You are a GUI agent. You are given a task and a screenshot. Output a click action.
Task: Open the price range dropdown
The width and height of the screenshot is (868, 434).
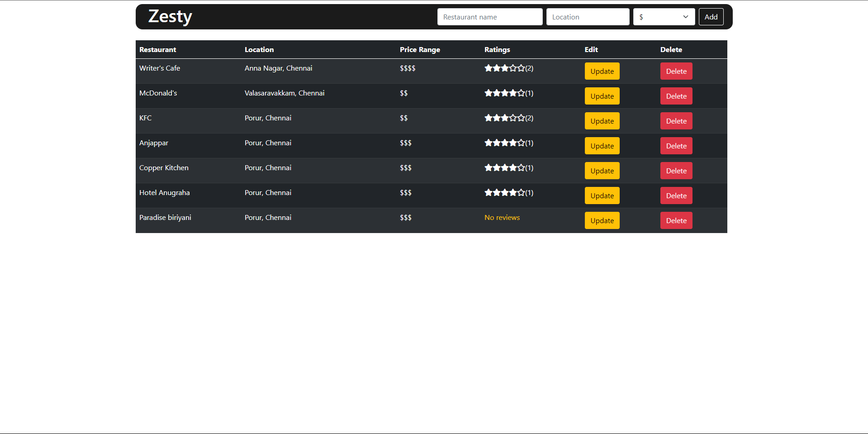click(664, 17)
